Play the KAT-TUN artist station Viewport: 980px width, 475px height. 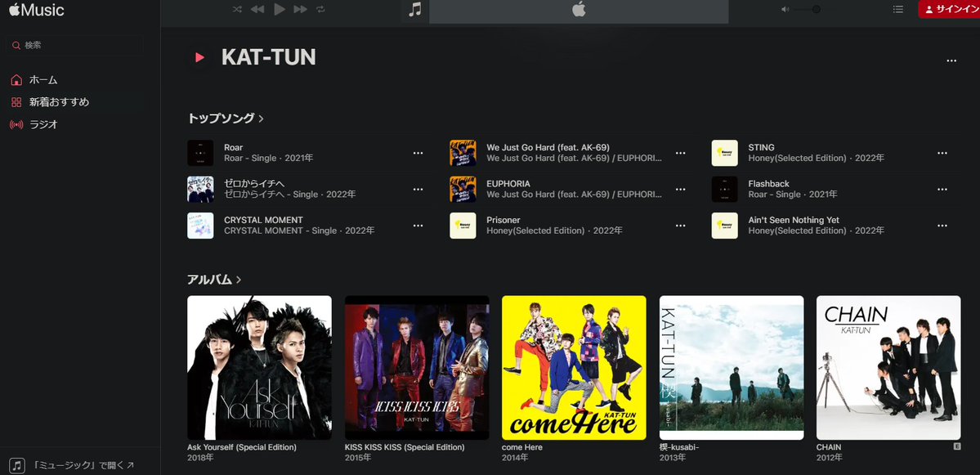coord(199,57)
